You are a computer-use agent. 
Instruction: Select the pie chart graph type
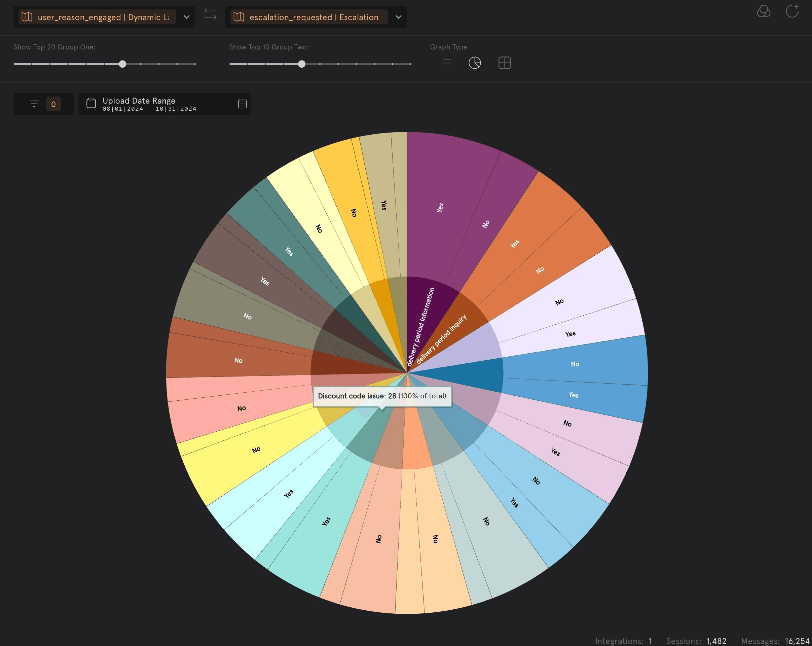click(x=475, y=63)
